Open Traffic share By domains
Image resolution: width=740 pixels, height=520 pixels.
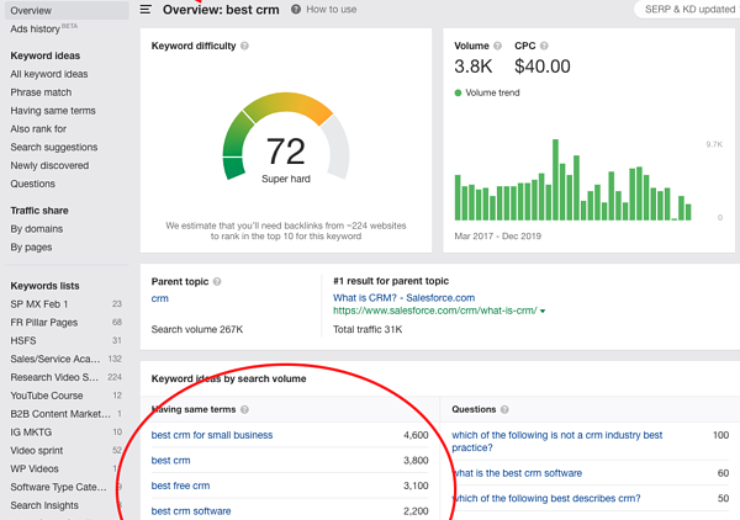pos(37,229)
